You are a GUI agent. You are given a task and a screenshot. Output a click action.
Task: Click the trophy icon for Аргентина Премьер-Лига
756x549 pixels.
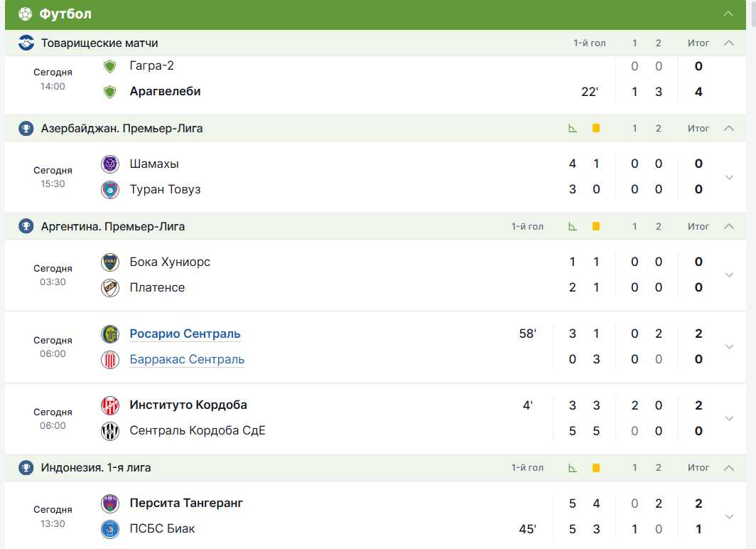[x=26, y=227]
